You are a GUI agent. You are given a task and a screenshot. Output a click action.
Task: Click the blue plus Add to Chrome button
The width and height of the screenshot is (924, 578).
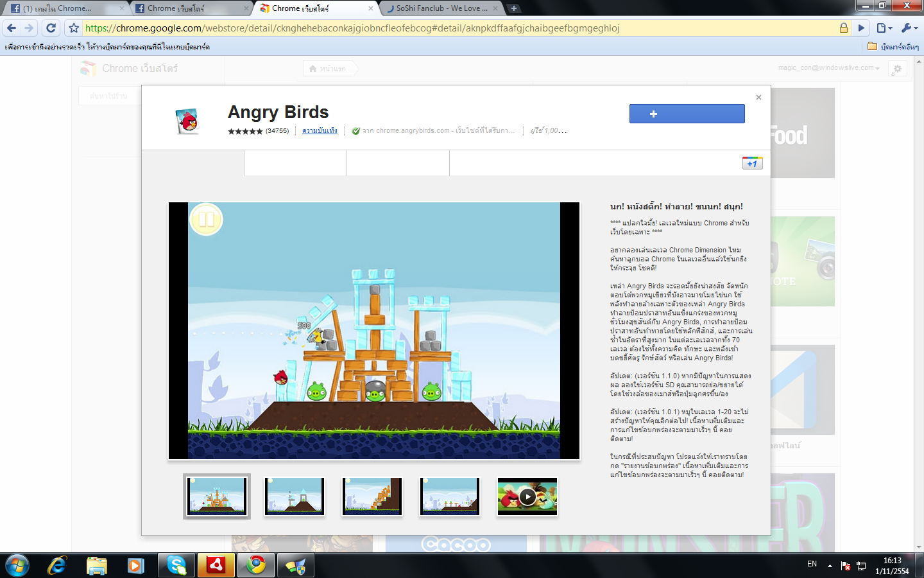tap(687, 114)
